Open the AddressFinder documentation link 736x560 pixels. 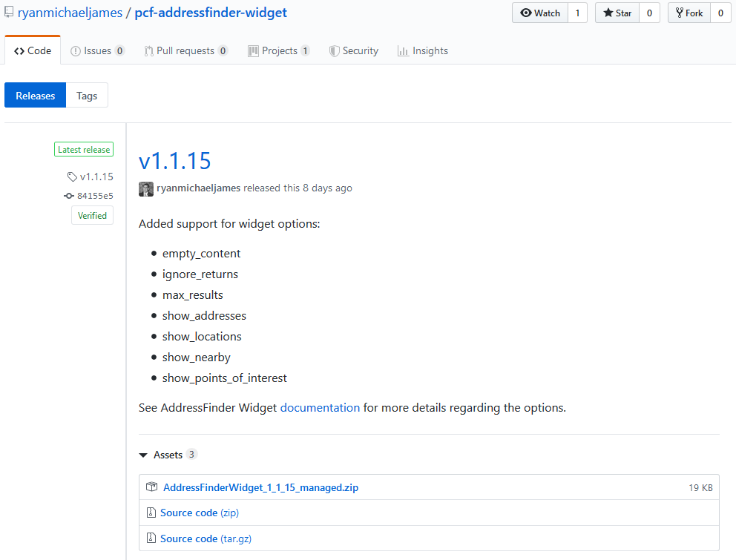320,407
